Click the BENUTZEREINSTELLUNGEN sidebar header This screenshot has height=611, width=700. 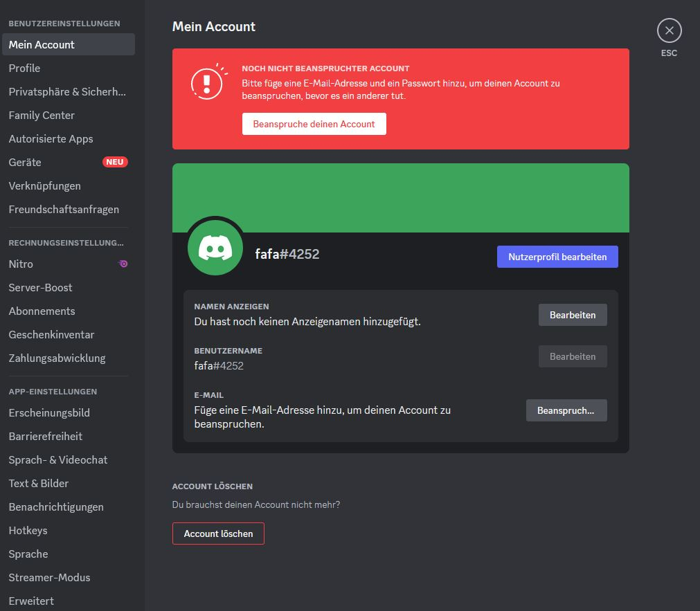[64, 24]
